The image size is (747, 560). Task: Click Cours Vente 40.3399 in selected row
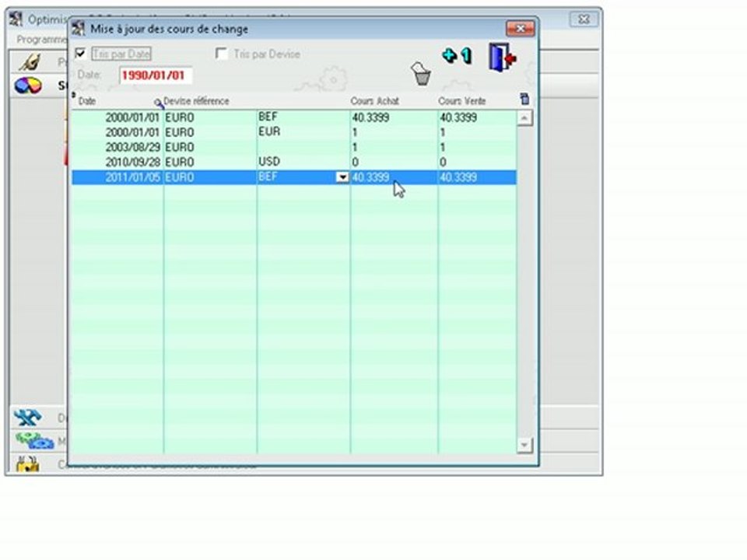(x=458, y=177)
